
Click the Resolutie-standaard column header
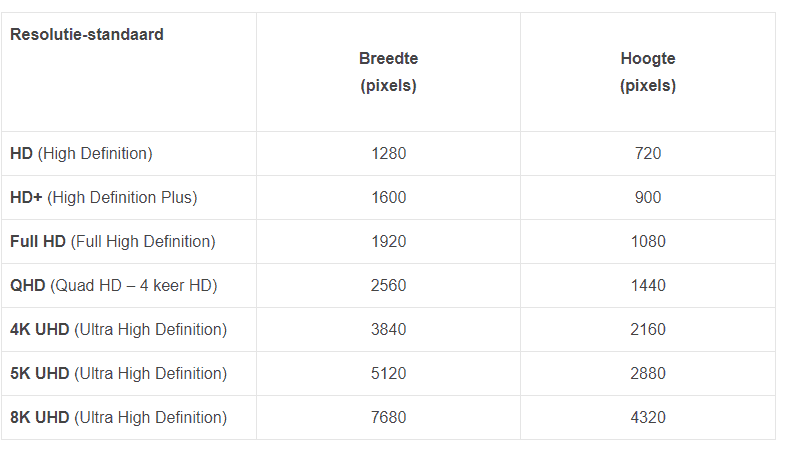pyautogui.click(x=87, y=35)
